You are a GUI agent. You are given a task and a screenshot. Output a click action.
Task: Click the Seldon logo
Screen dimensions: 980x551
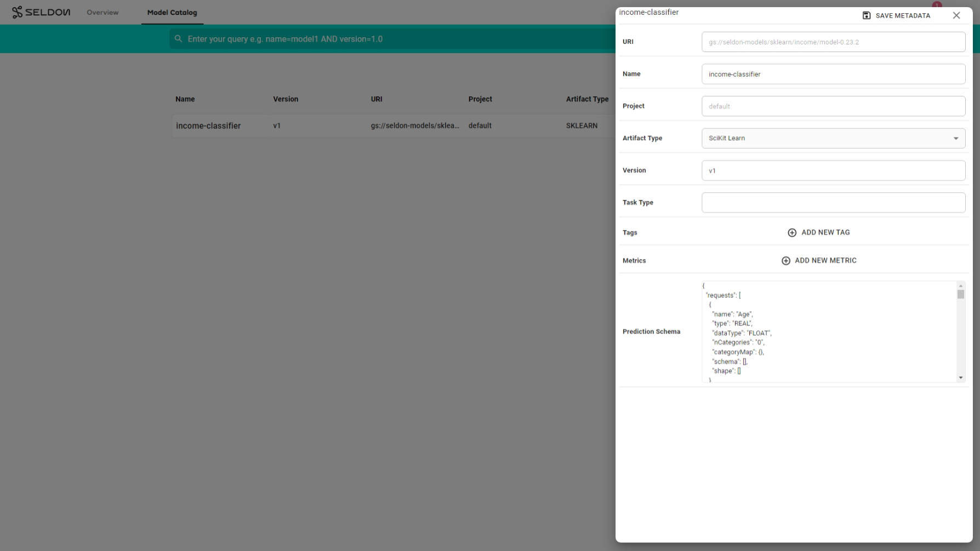(41, 12)
